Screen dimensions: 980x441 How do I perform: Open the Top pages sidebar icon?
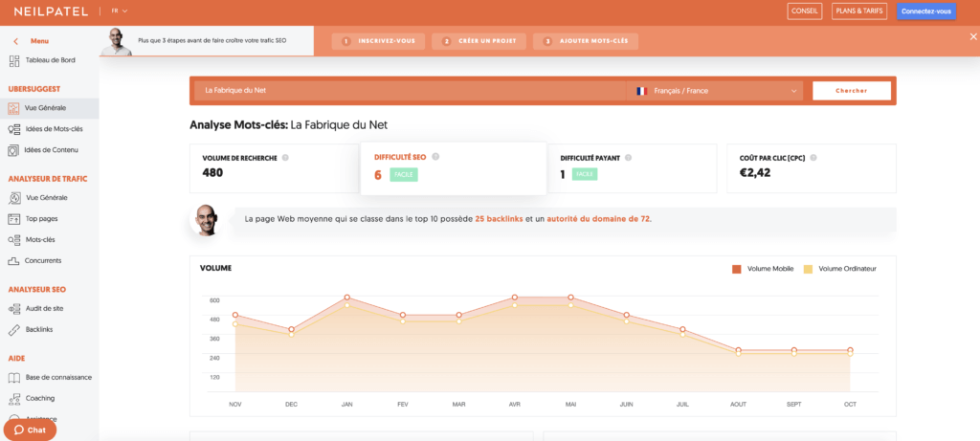(x=14, y=218)
